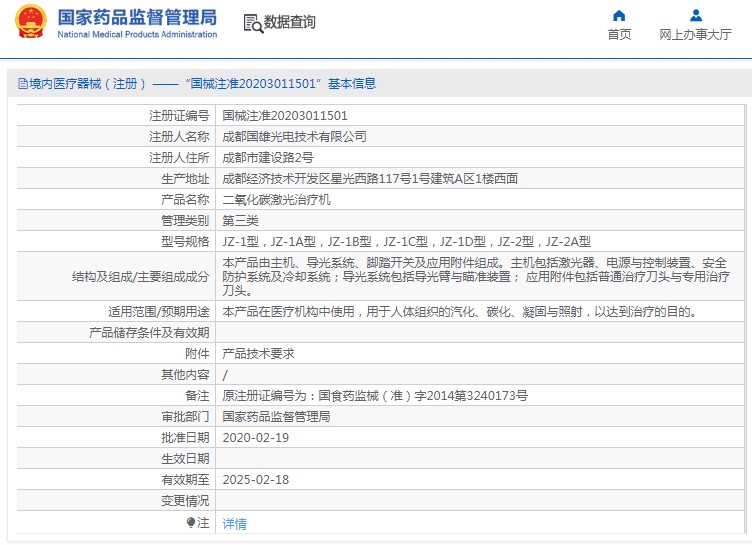Click the 有效期至 row label
The image size is (752, 545).
(x=185, y=480)
